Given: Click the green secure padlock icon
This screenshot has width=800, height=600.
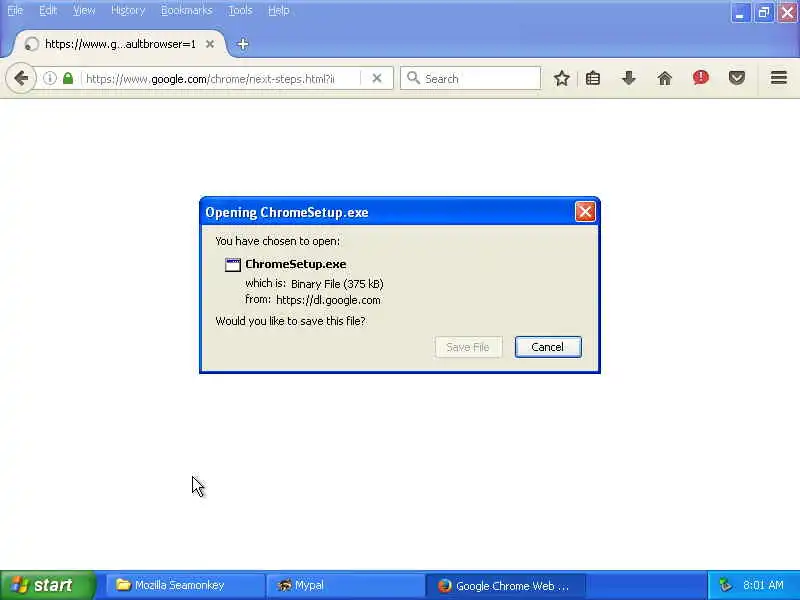Looking at the screenshot, I should [x=68, y=78].
